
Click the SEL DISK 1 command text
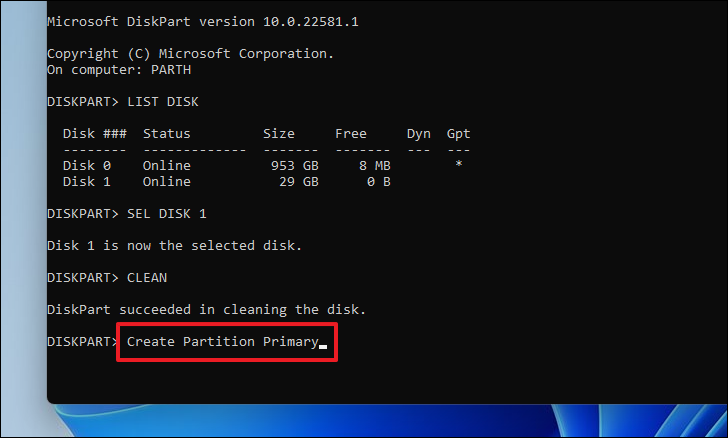pos(167,214)
